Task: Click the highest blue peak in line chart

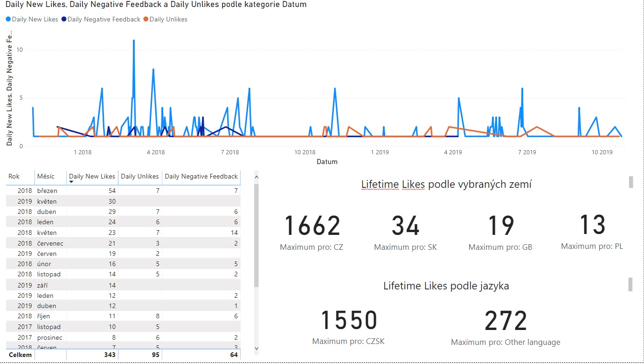Action: pyautogui.click(x=134, y=41)
